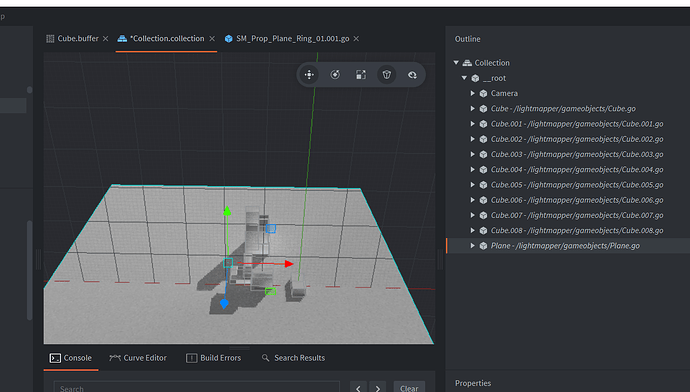Screen dimensions: 690x392
Task: Go to next console search match
Action: tap(378, 388)
